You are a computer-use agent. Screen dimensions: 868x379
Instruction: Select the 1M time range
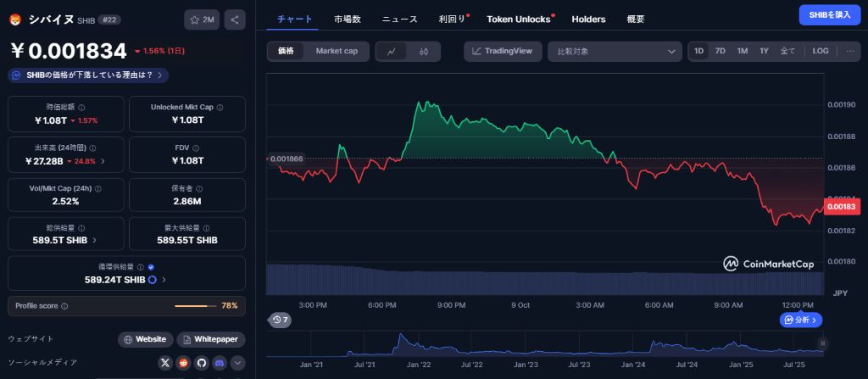(743, 51)
